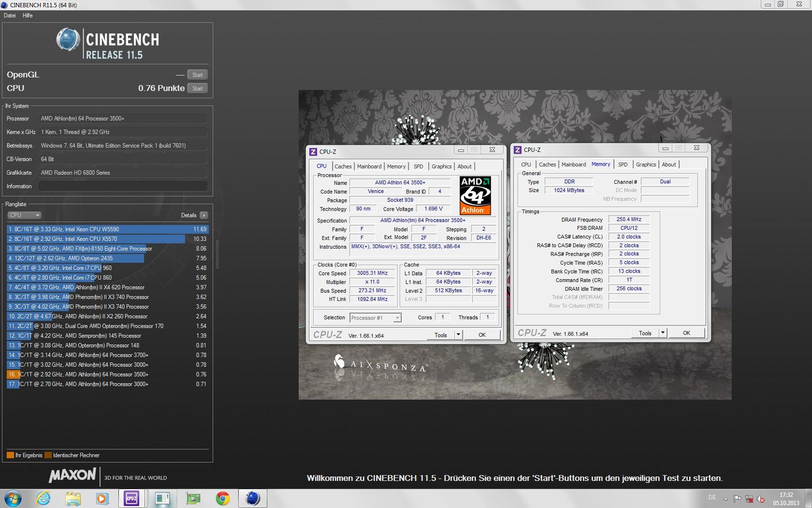Screen dimensions: 812x508
Task: Click the Cinebench sphere logo
Action: pyautogui.click(x=68, y=40)
